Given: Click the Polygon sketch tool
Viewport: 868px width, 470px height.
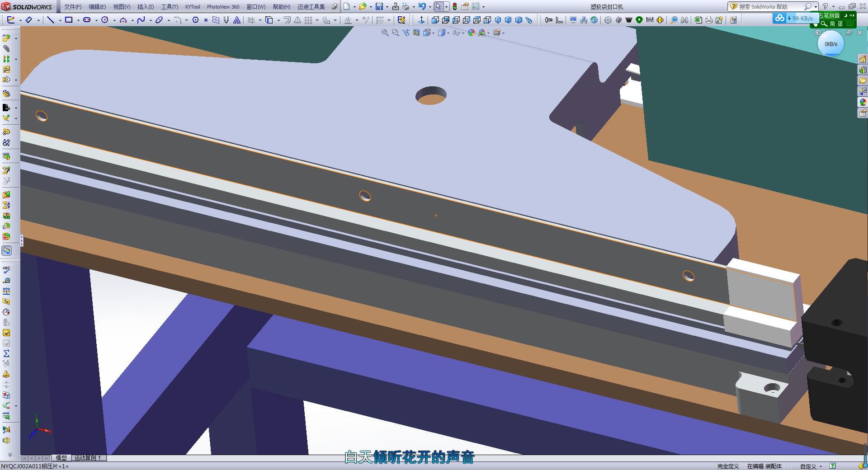Looking at the screenshot, I should (195, 20).
